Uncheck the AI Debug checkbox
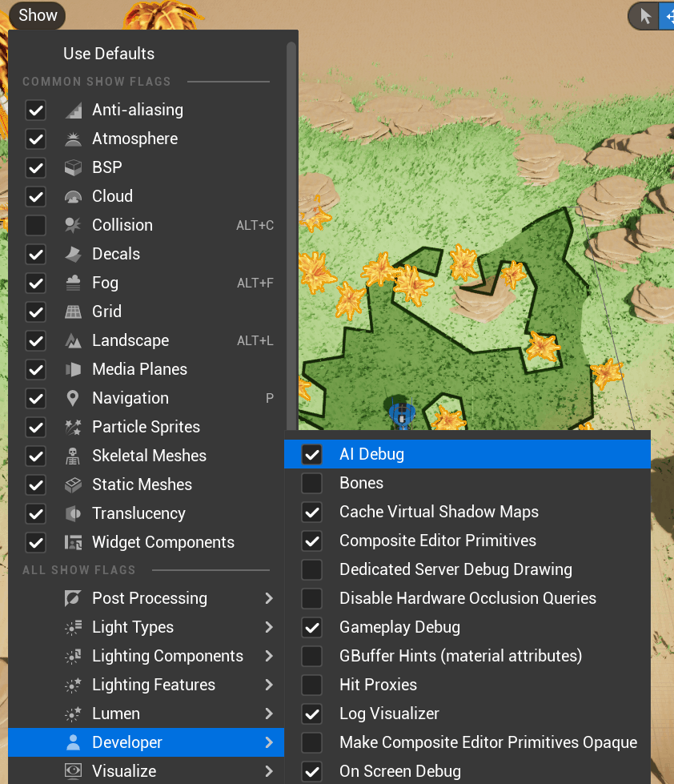This screenshot has width=674, height=784. [312, 455]
